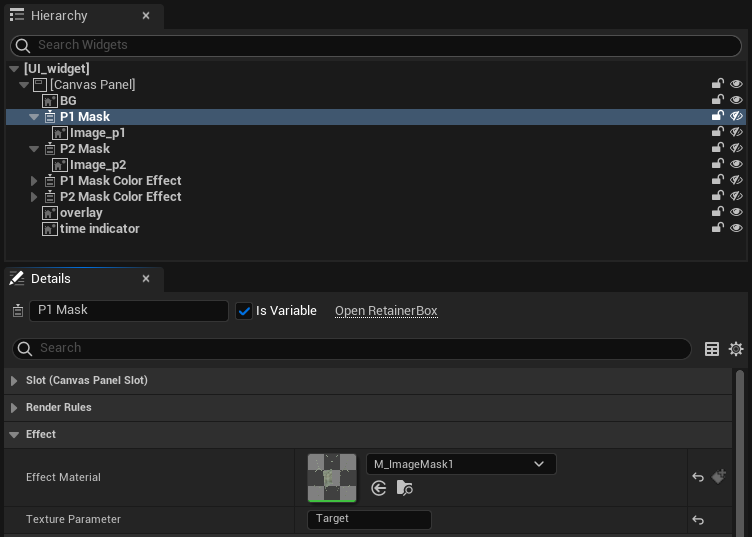Click the Effect Material thumbnail preview
The height and width of the screenshot is (537, 752).
(332, 477)
